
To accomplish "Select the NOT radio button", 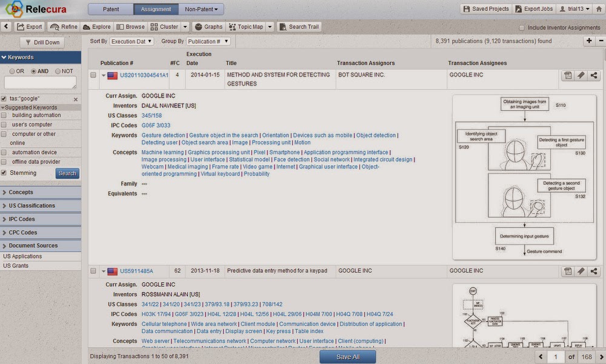I will coord(58,71).
